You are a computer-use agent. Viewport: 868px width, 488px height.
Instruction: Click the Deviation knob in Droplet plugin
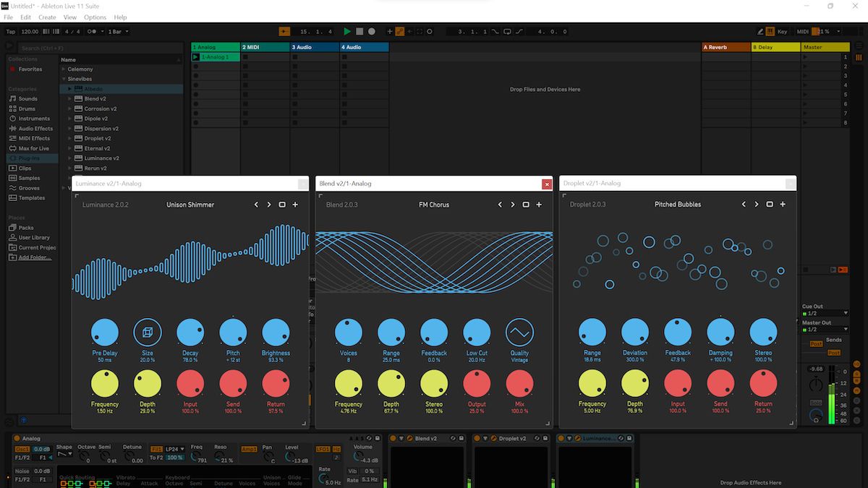coord(635,333)
